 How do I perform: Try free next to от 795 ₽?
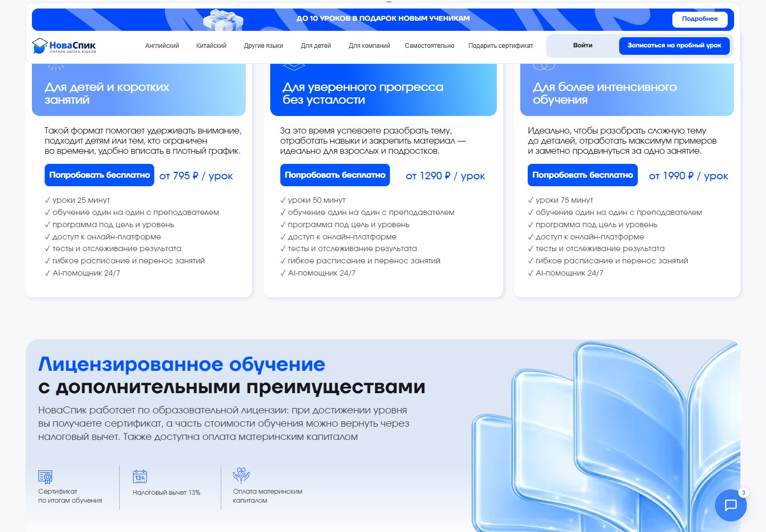[99, 175]
